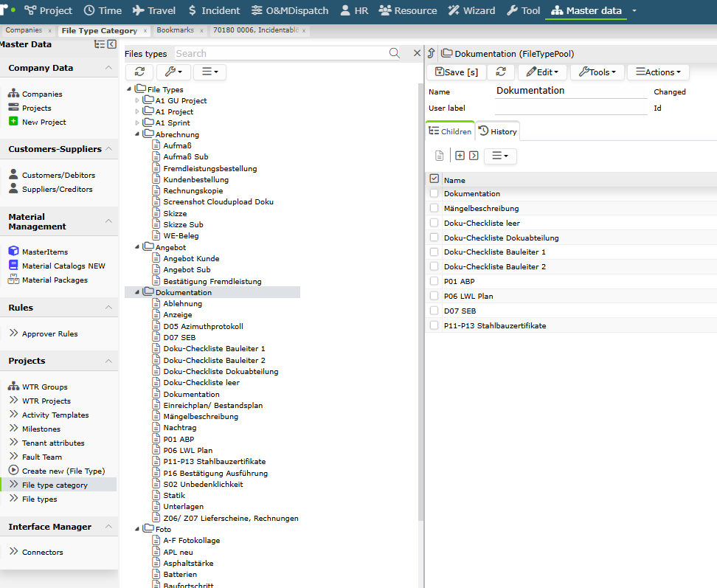
Task: Click the tree-view toggle icon in Master Data header
Action: pyautogui.click(x=100, y=44)
